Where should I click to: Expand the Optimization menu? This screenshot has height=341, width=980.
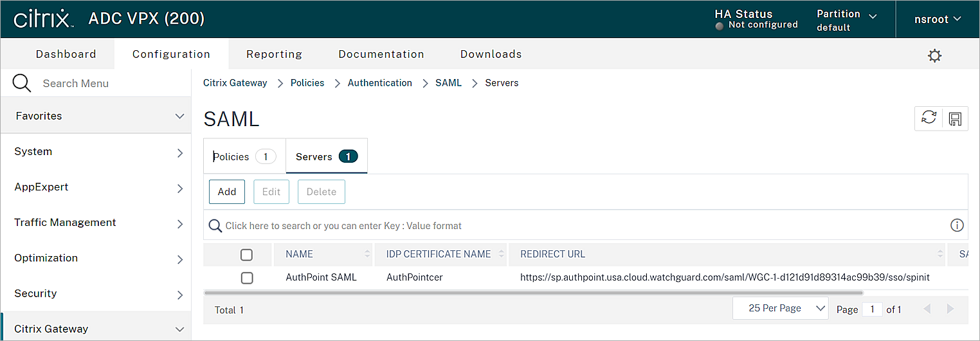coord(96,258)
